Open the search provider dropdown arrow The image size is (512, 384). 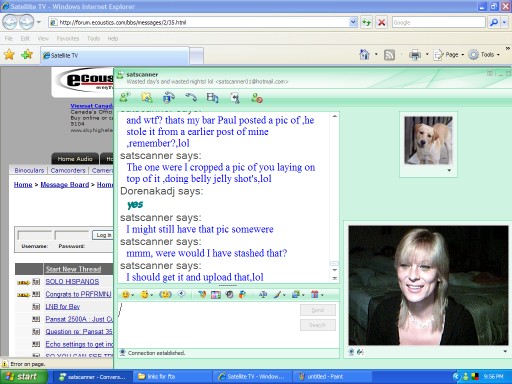pyautogui.click(x=504, y=22)
